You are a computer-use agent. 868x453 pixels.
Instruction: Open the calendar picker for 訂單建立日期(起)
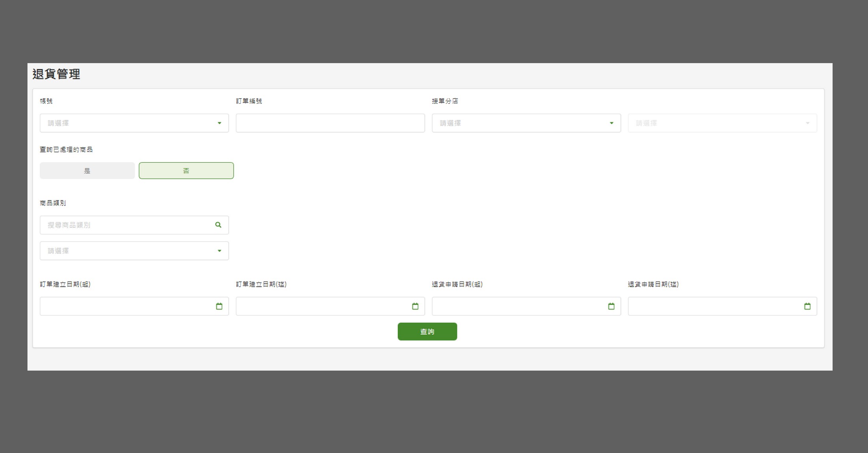(x=220, y=306)
